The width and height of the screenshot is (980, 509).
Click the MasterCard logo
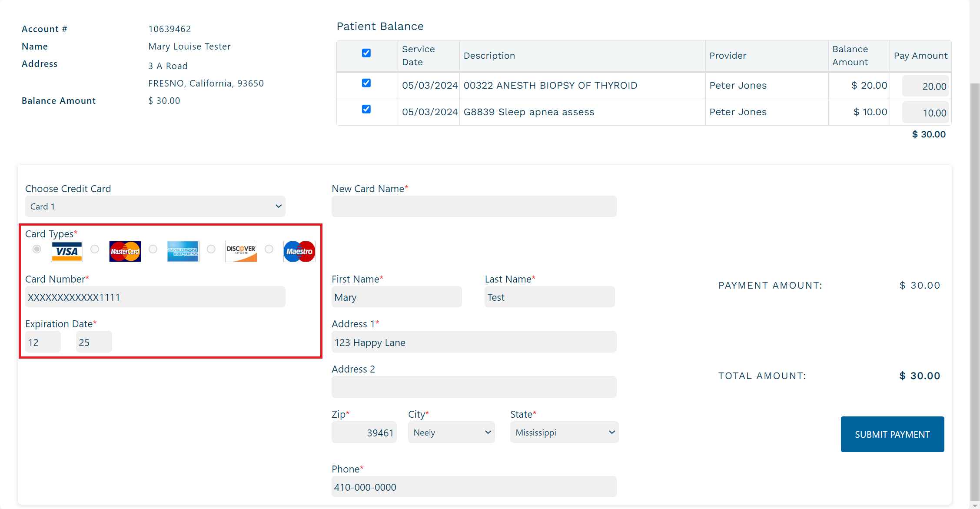[x=125, y=251]
